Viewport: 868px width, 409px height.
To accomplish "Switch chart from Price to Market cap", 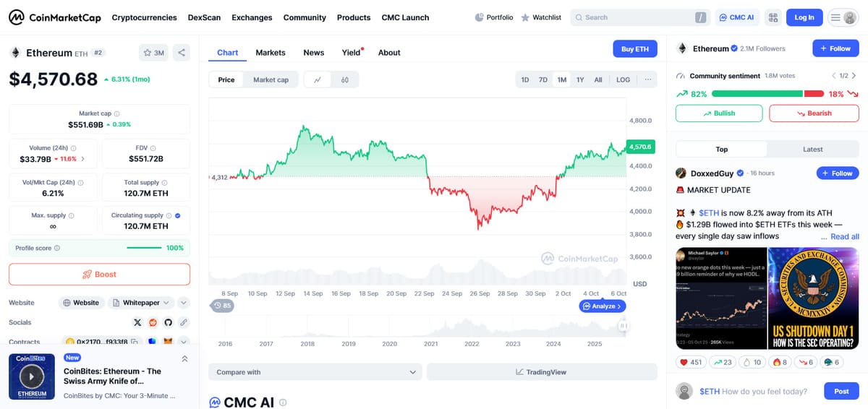I will point(271,79).
